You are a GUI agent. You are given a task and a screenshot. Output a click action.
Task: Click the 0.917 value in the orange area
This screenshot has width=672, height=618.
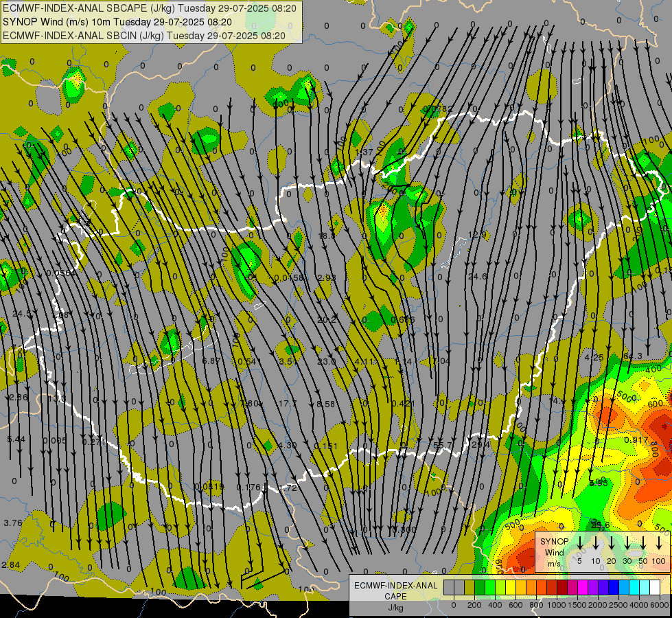[x=636, y=440]
